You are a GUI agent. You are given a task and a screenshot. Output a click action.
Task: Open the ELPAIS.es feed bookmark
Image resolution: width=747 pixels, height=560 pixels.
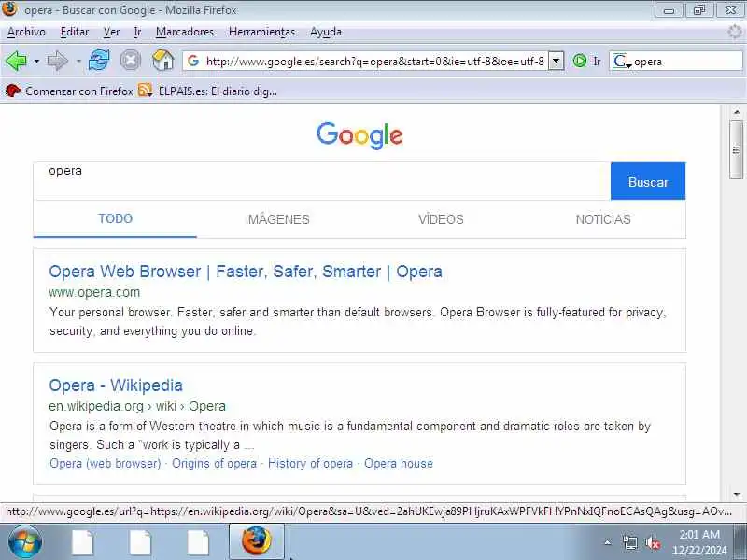[207, 91]
